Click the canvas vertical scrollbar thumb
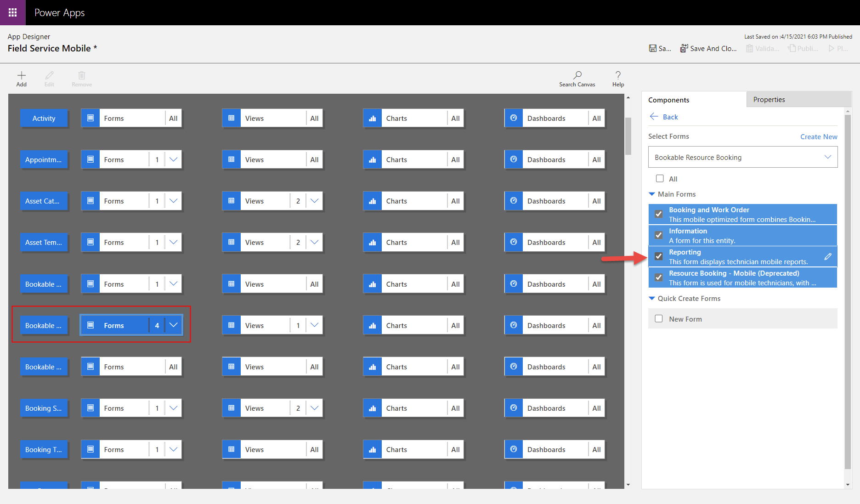The height and width of the screenshot is (504, 860). pos(628,136)
